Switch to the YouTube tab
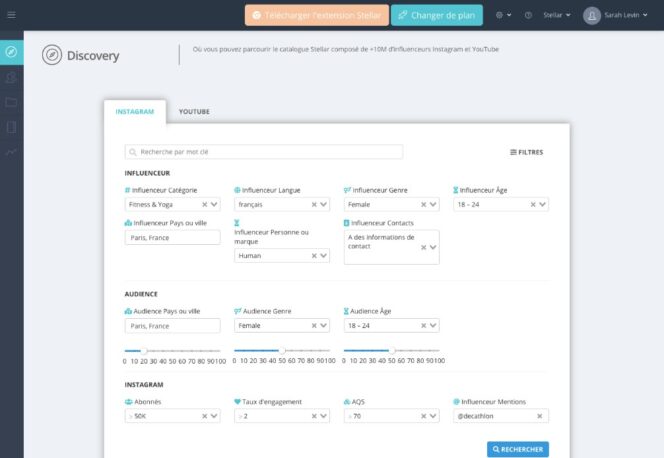 pyautogui.click(x=194, y=112)
